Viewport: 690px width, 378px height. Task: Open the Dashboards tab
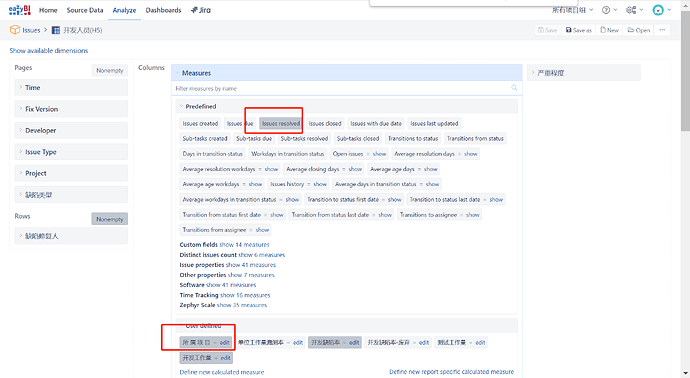pyautogui.click(x=163, y=10)
